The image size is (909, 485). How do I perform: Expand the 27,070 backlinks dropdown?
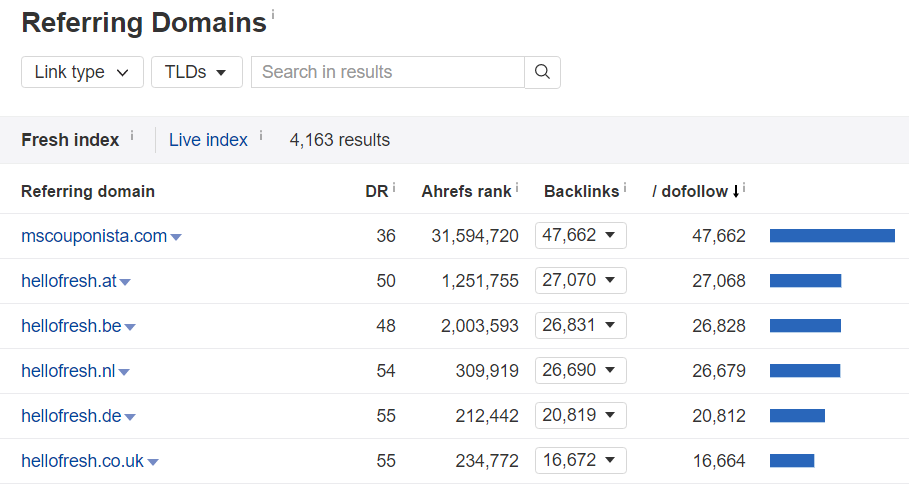point(580,280)
